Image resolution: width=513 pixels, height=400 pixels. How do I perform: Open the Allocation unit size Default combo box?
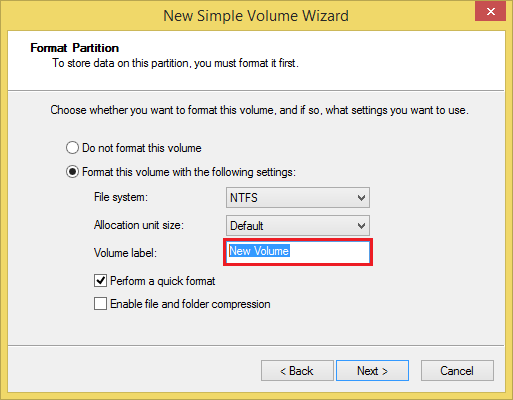coord(298,226)
